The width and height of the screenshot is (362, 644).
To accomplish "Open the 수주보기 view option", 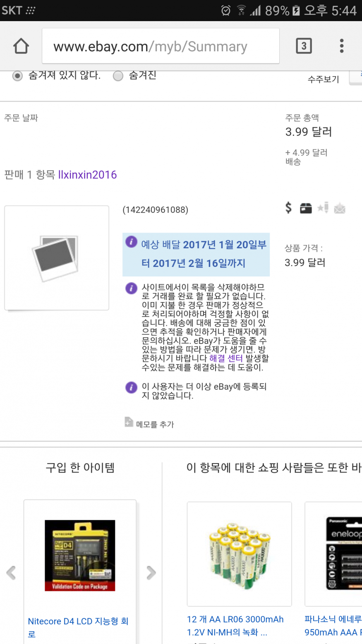I will [x=323, y=79].
